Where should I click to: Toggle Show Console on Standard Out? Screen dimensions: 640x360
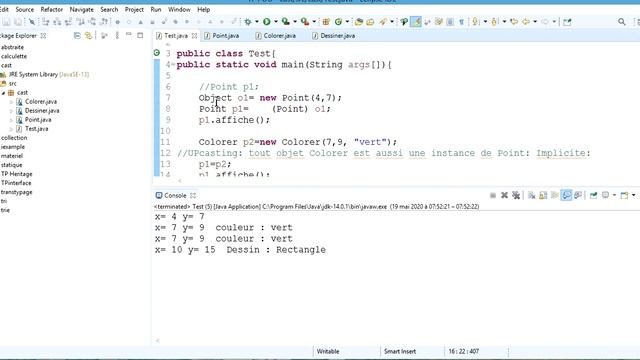pos(566,196)
